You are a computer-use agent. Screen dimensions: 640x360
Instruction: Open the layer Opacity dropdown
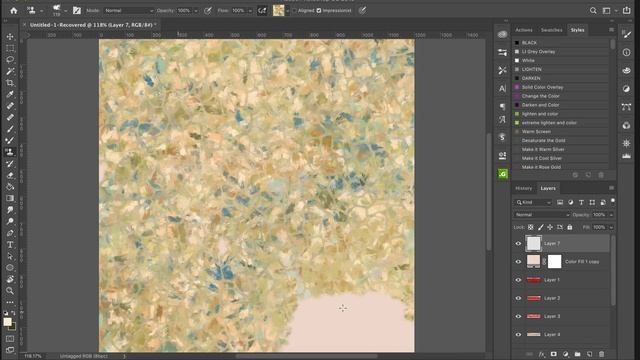(611, 215)
